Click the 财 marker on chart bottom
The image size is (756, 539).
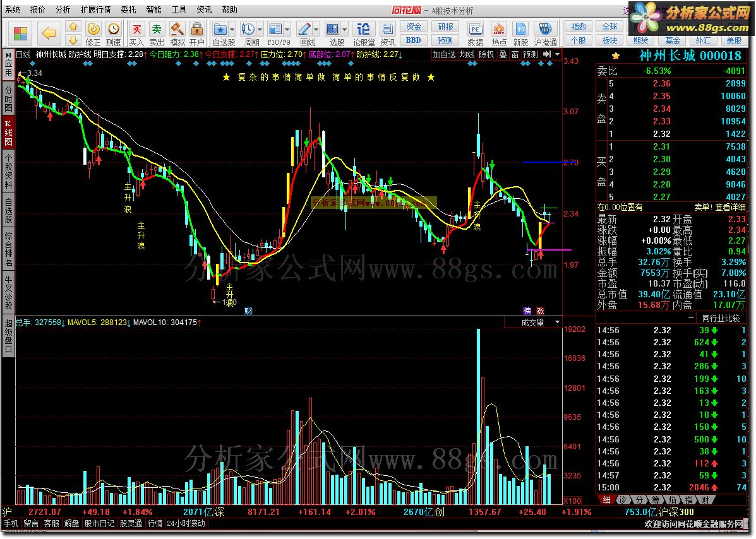[248, 311]
